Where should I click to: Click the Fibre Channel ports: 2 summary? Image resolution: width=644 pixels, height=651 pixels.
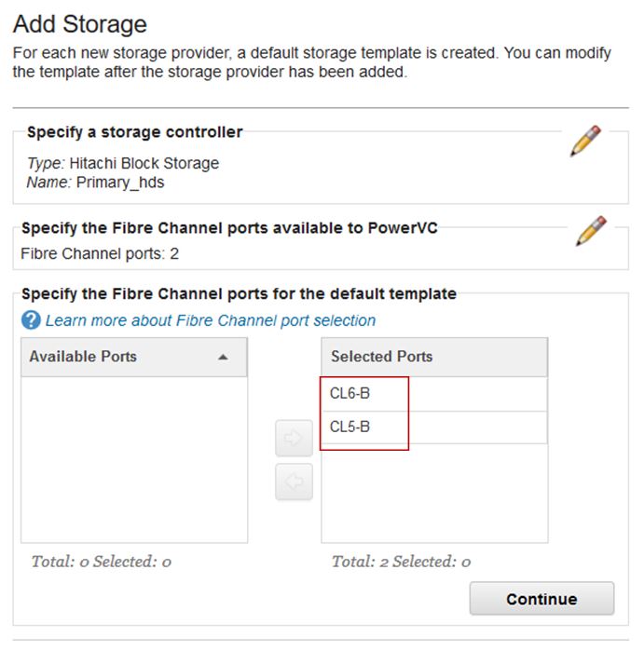coord(100,253)
